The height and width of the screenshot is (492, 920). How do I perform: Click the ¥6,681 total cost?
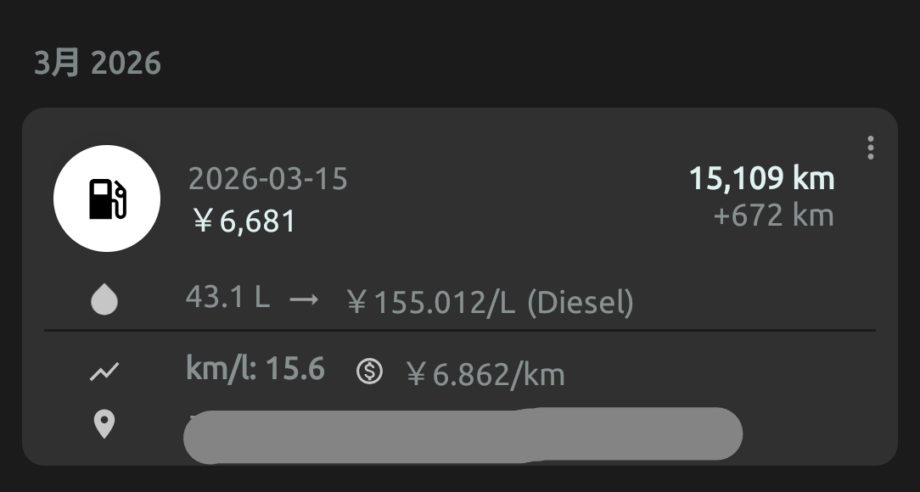coord(245,220)
